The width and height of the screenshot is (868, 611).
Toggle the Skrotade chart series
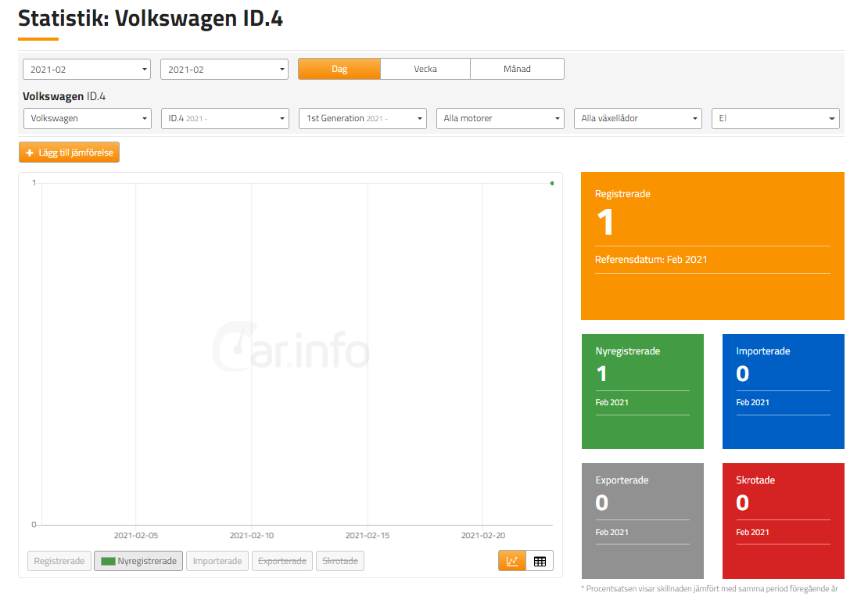point(340,561)
